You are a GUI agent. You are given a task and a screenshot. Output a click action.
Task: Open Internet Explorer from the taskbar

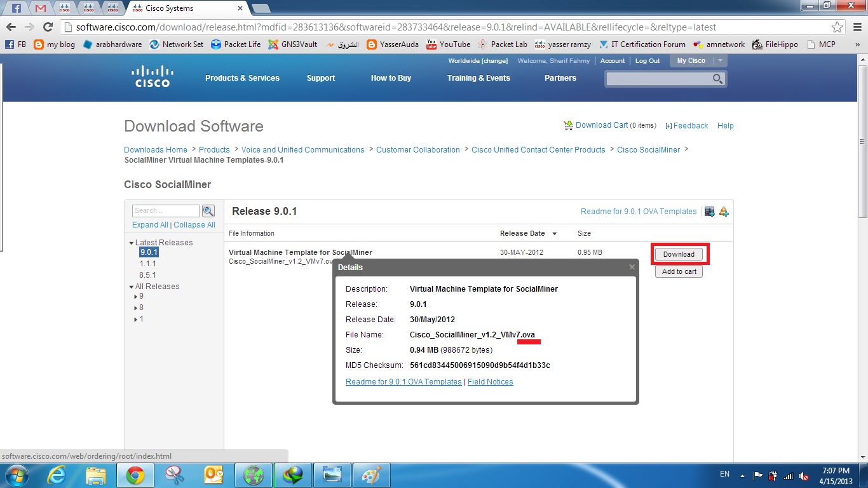(x=57, y=475)
